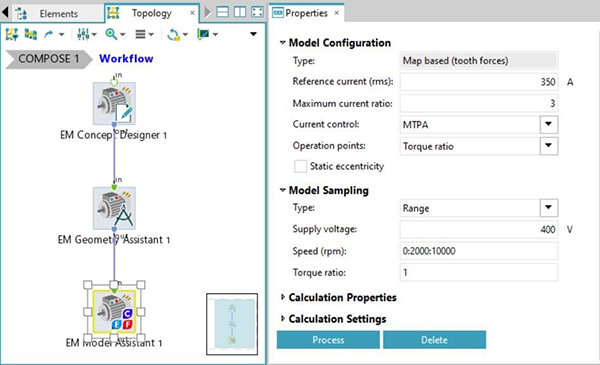This screenshot has width=600, height=365.
Task: Edit the Reference current (rms) field
Action: [478, 82]
